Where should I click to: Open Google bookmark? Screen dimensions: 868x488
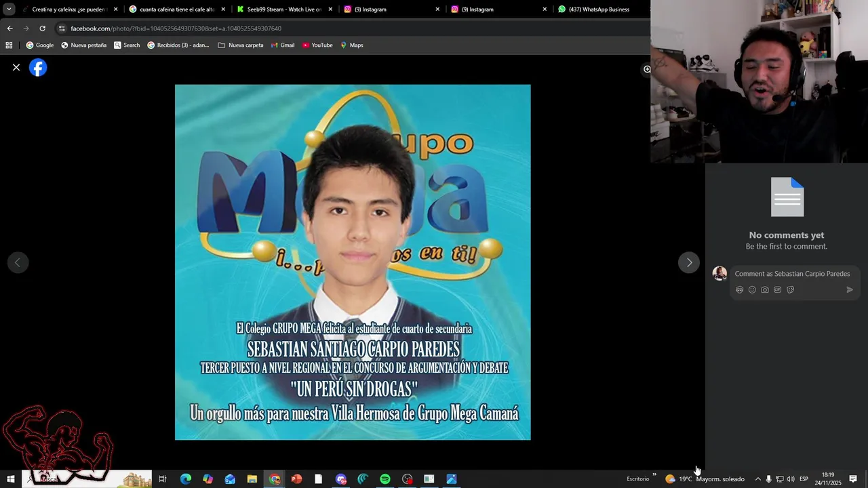point(40,45)
